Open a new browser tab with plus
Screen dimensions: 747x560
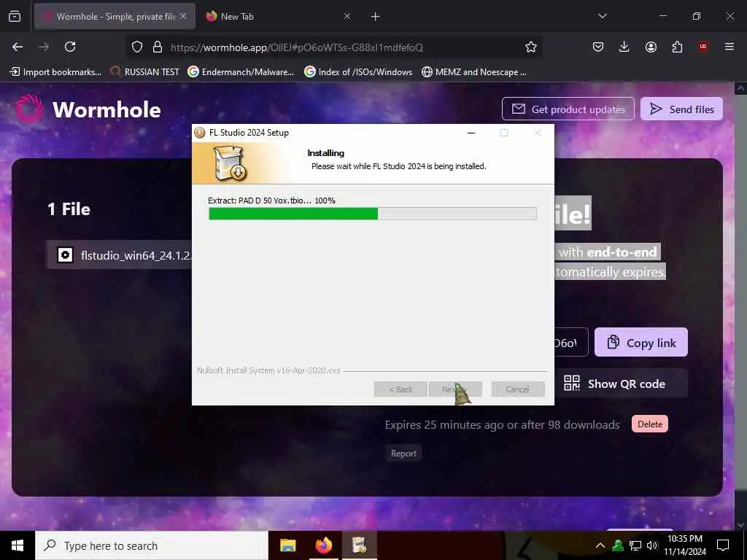click(376, 17)
